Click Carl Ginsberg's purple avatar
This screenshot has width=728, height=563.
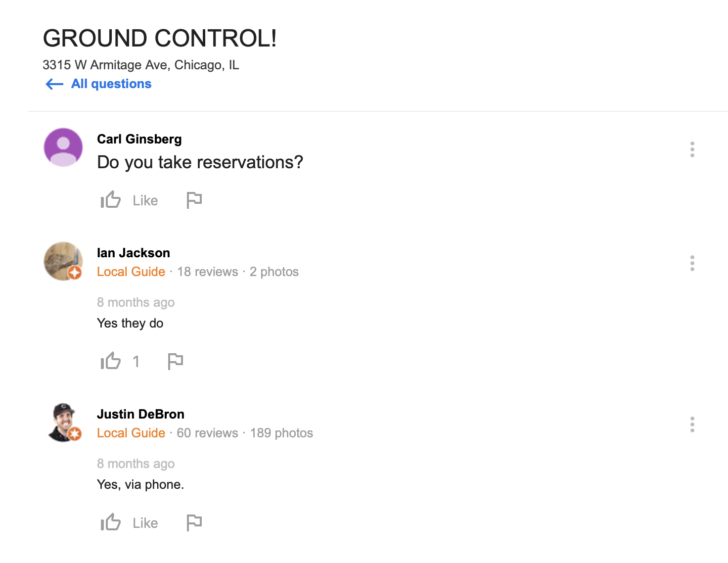(63, 147)
